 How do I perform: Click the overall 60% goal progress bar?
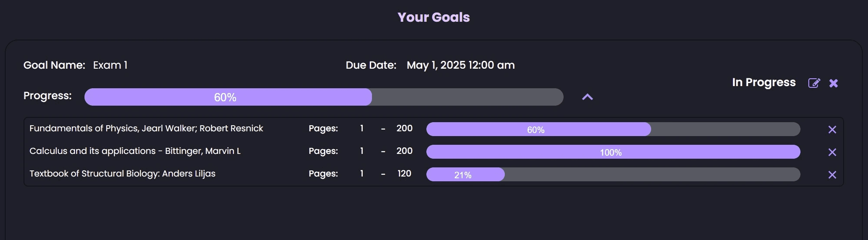pos(324,97)
